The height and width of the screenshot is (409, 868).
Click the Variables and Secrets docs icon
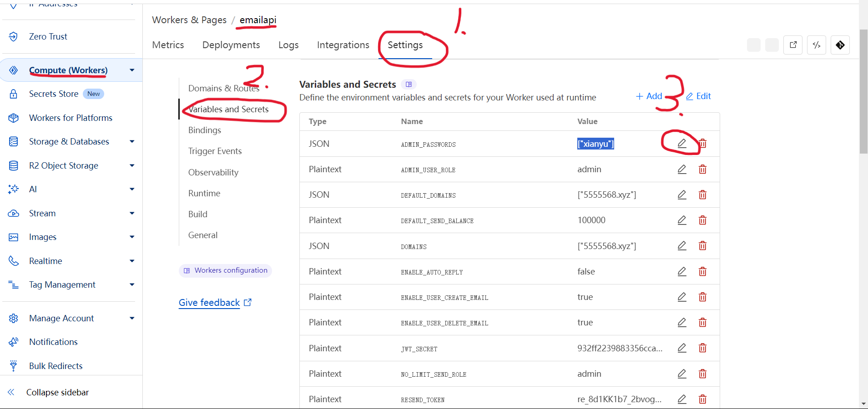409,85
